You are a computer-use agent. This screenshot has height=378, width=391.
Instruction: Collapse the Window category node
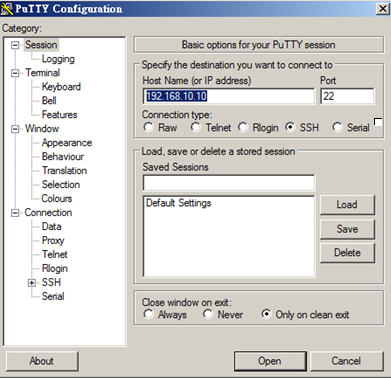(x=15, y=129)
